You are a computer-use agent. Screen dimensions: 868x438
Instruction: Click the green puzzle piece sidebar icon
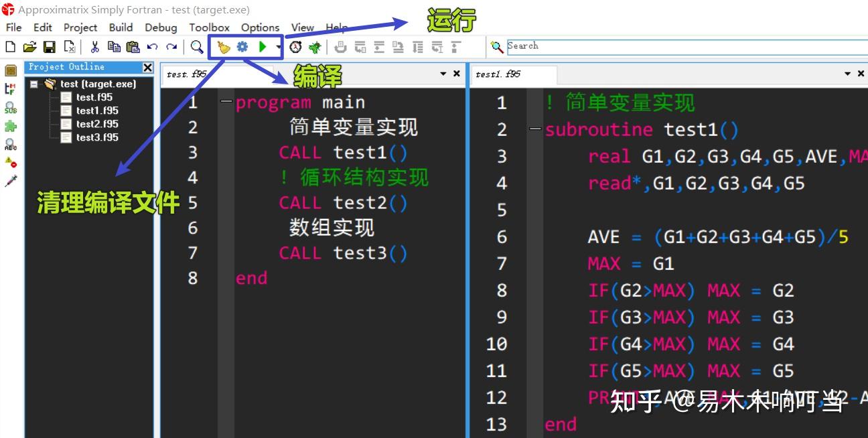click(x=10, y=126)
